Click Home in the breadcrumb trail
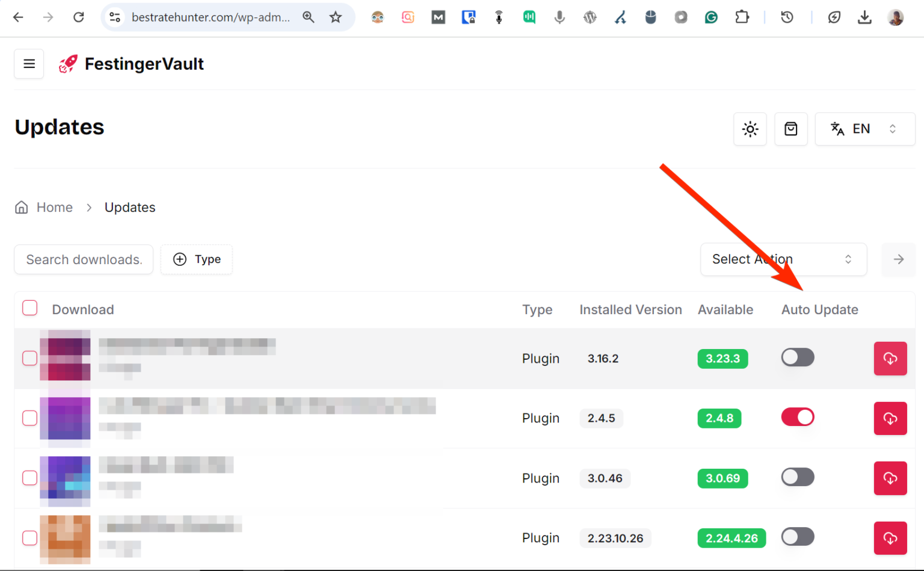The image size is (924, 571). (x=54, y=207)
